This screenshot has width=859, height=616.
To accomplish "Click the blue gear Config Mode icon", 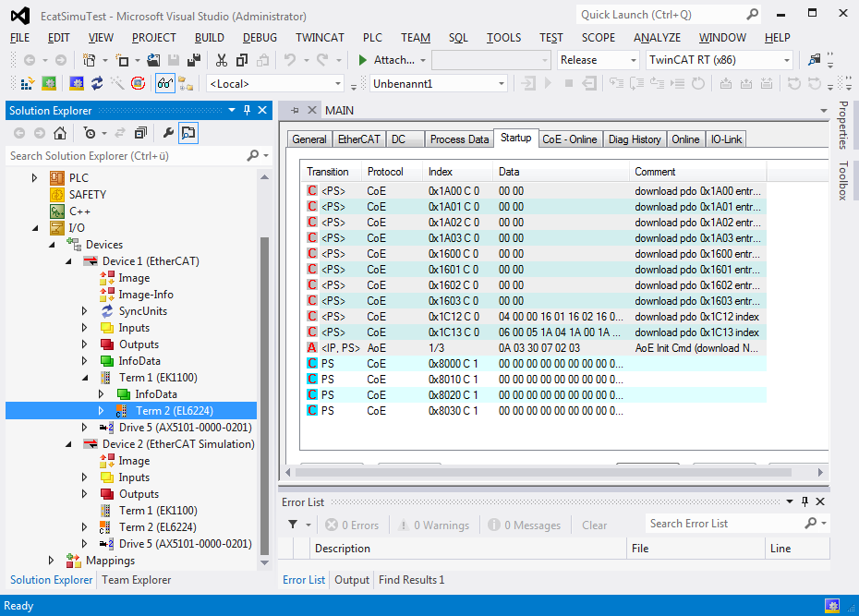I will [77, 84].
